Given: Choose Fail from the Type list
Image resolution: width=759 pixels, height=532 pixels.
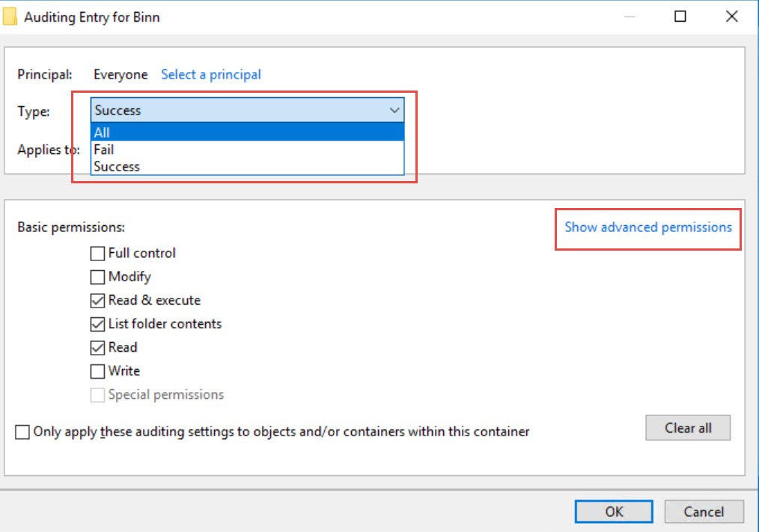Looking at the screenshot, I should pos(247,150).
